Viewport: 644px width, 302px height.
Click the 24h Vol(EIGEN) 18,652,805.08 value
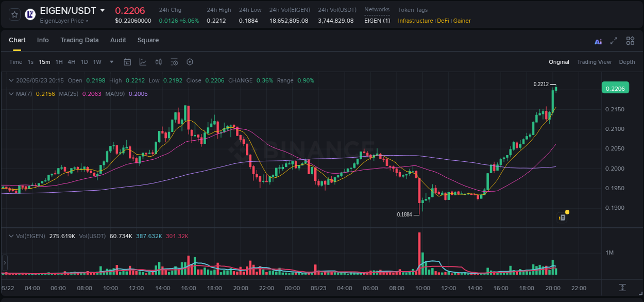[x=289, y=21]
